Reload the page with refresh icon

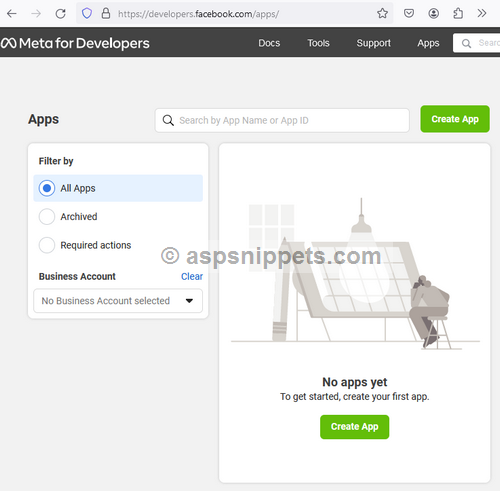point(60,14)
